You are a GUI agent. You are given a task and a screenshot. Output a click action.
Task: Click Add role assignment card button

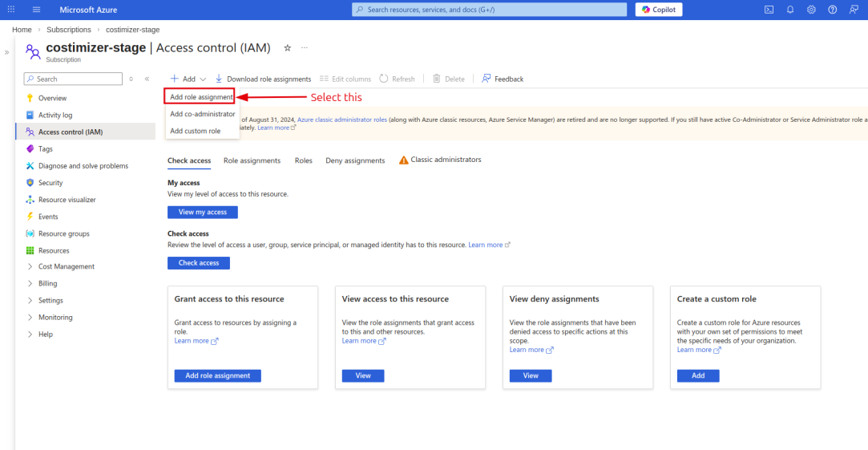tap(217, 375)
